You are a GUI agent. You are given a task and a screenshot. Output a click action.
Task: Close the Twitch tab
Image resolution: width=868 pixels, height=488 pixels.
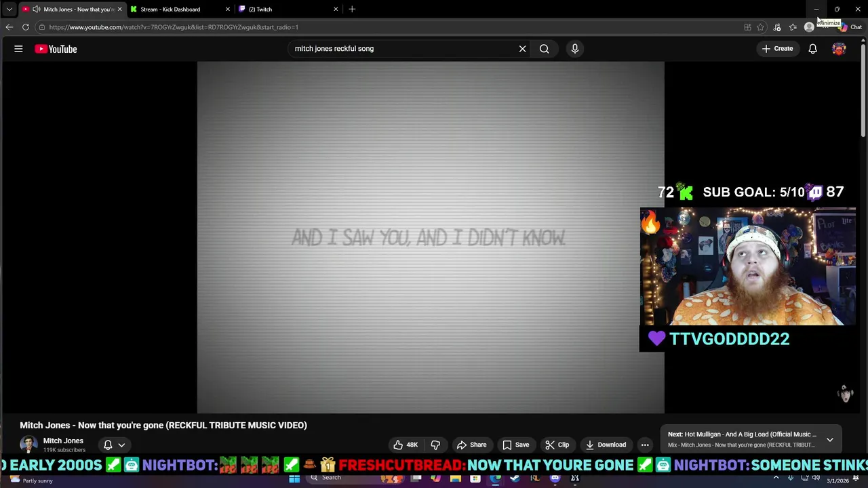(335, 9)
